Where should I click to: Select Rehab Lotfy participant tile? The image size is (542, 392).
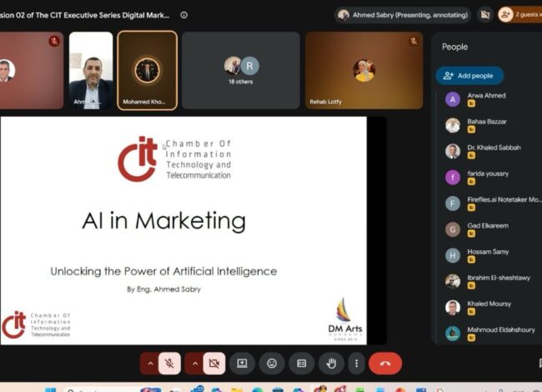364,71
